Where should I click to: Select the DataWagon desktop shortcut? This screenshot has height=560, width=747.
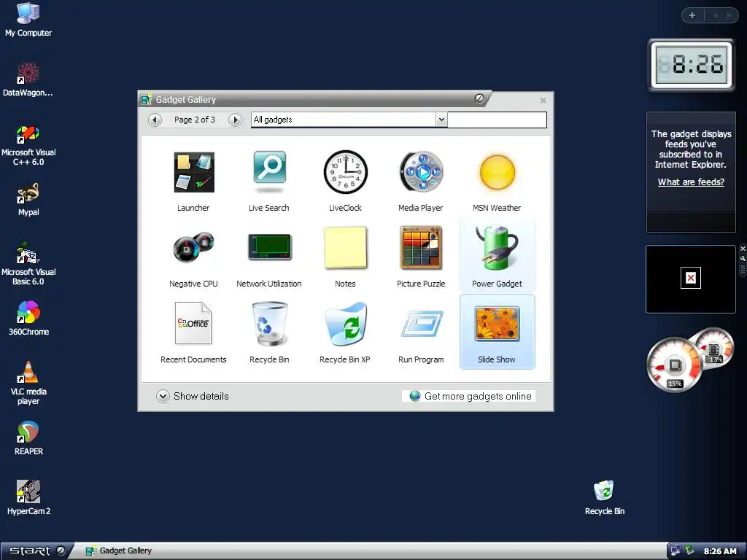(28, 79)
